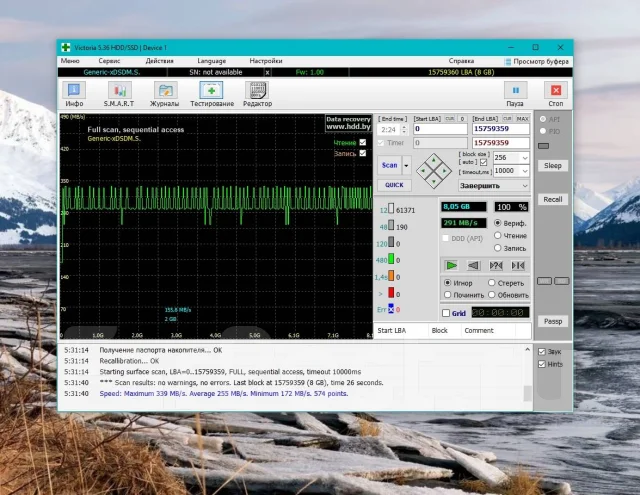640x495 pixels.
Task: Expand the timeout 10000 dropdown
Action: 525,171
